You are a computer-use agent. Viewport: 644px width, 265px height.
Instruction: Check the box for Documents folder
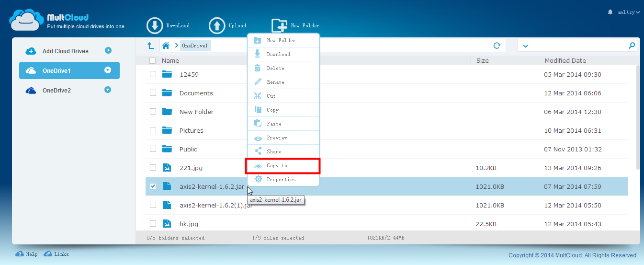153,93
